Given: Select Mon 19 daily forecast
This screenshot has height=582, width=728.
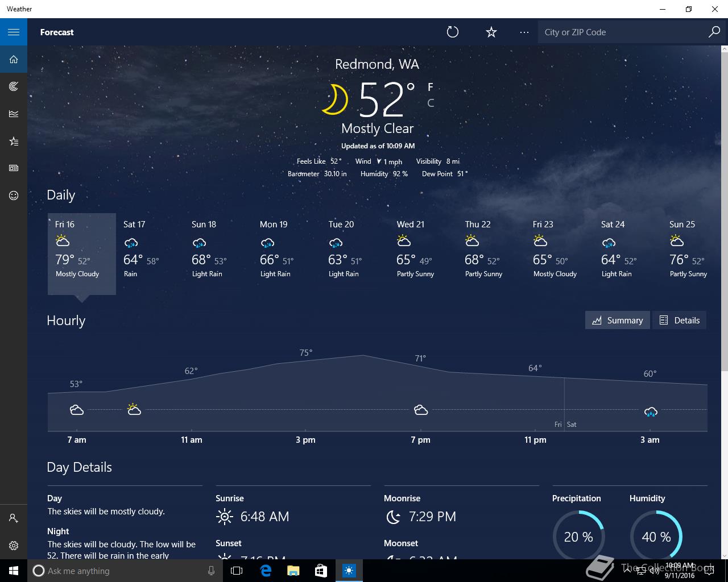Looking at the screenshot, I should click(287, 253).
